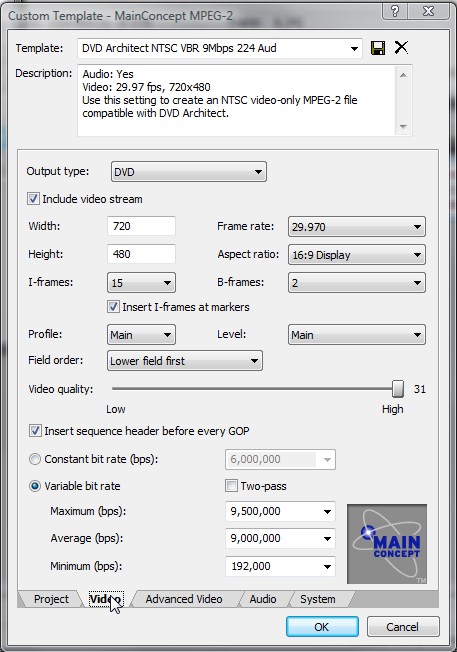Click the delete template X icon
This screenshot has height=652, width=457.
click(x=401, y=47)
